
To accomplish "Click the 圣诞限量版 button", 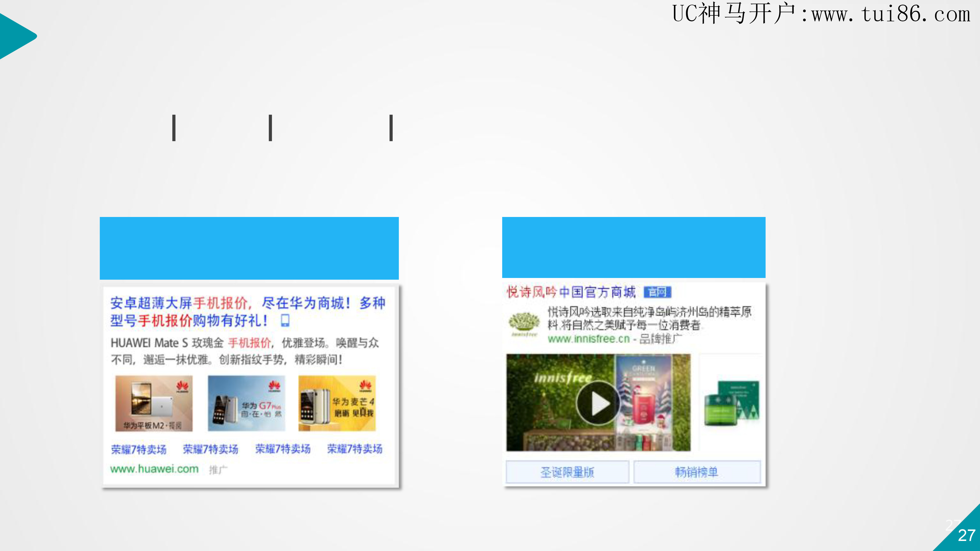I will click(567, 472).
